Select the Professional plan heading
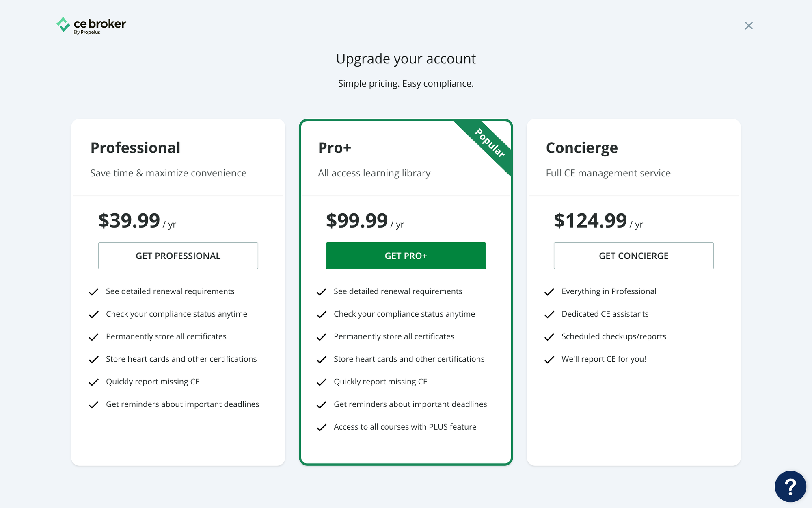The width and height of the screenshot is (812, 508). [x=135, y=148]
